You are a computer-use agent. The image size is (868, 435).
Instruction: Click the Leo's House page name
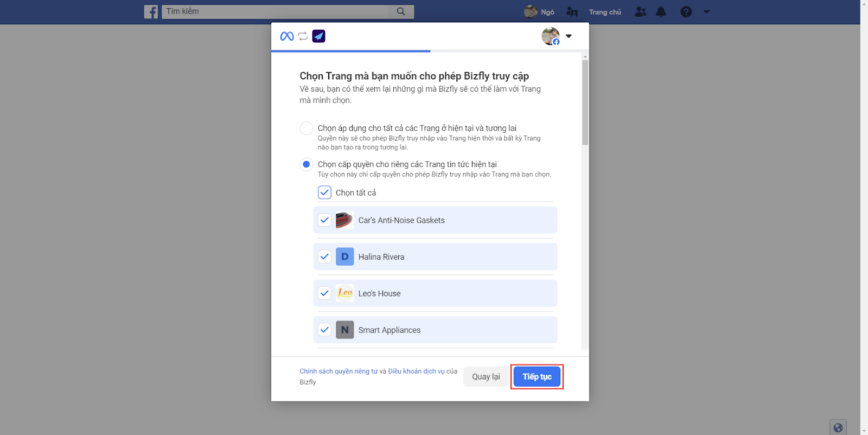pyautogui.click(x=380, y=293)
